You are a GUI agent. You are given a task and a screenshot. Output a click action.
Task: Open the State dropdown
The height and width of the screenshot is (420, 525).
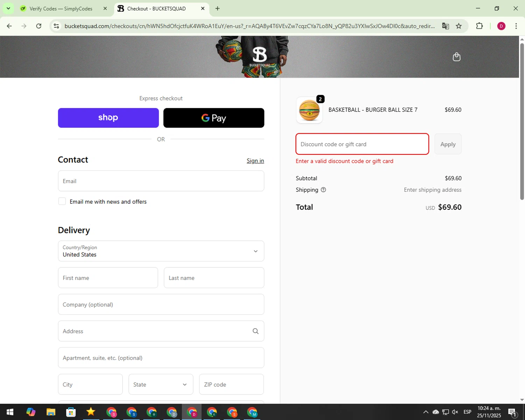[161, 384]
